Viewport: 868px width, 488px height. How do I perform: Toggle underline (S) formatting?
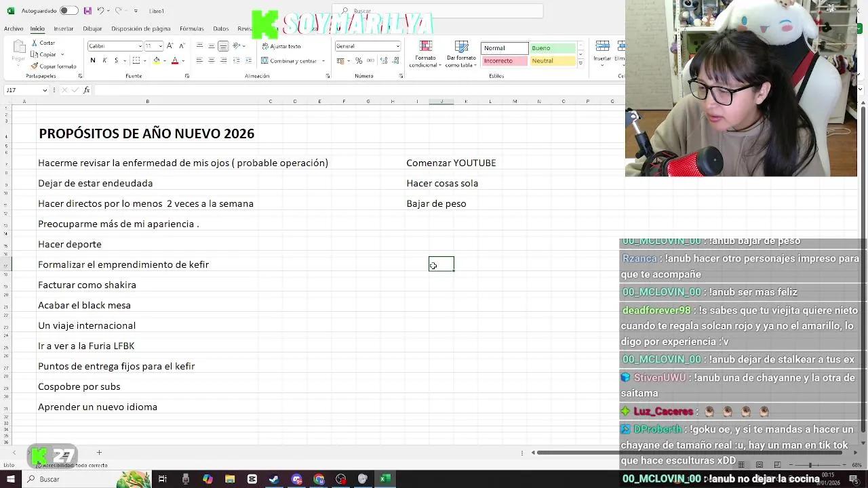(x=116, y=60)
